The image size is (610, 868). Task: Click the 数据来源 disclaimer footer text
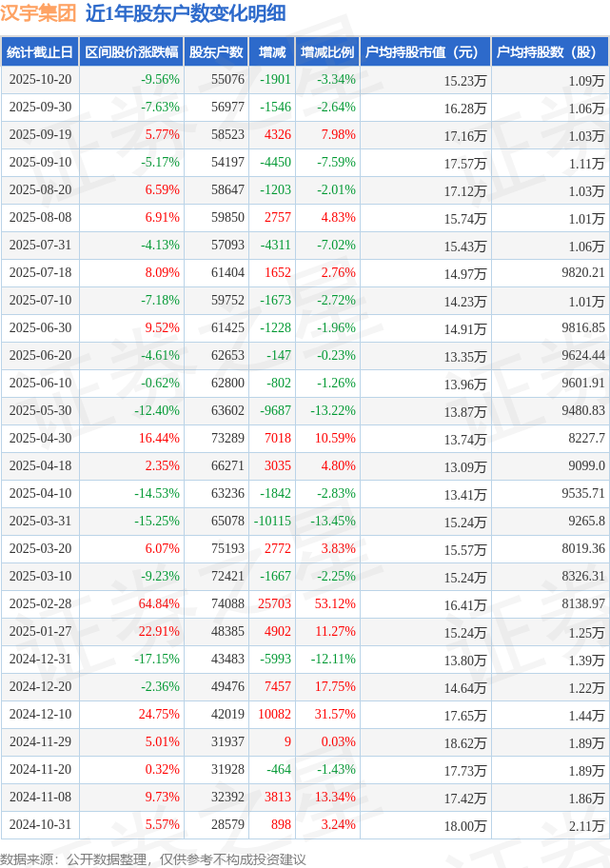pos(153,858)
